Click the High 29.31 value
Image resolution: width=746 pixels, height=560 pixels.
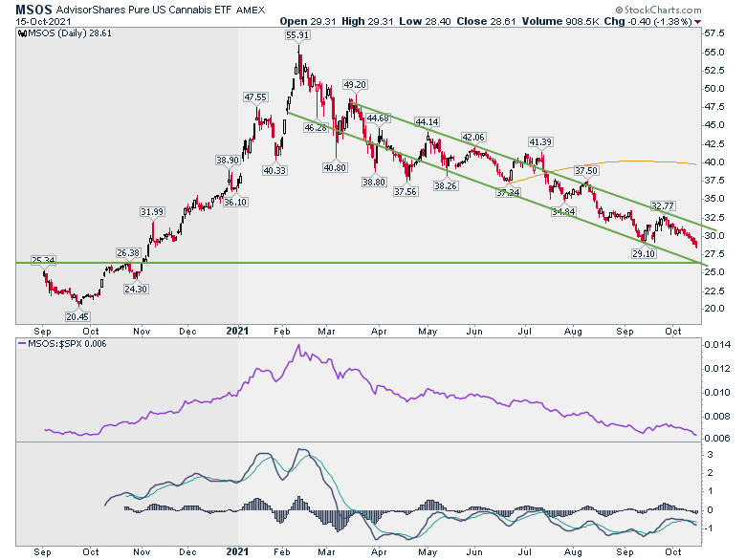tap(367, 21)
